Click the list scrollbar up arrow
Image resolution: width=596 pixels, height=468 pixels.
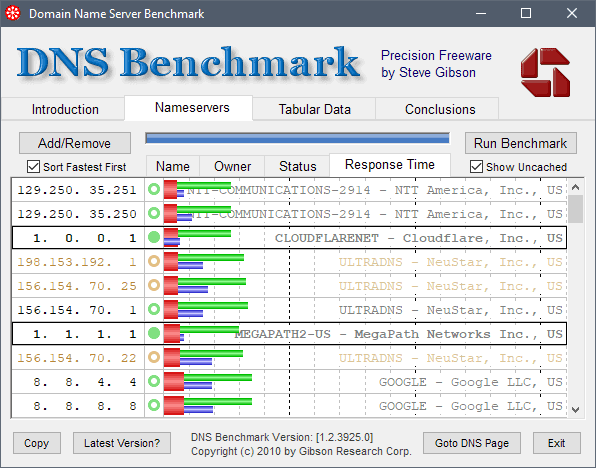575,187
